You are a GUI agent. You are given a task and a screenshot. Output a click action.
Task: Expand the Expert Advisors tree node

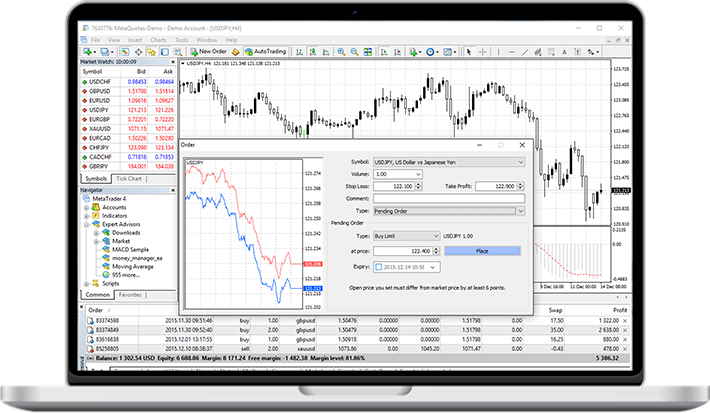87,225
